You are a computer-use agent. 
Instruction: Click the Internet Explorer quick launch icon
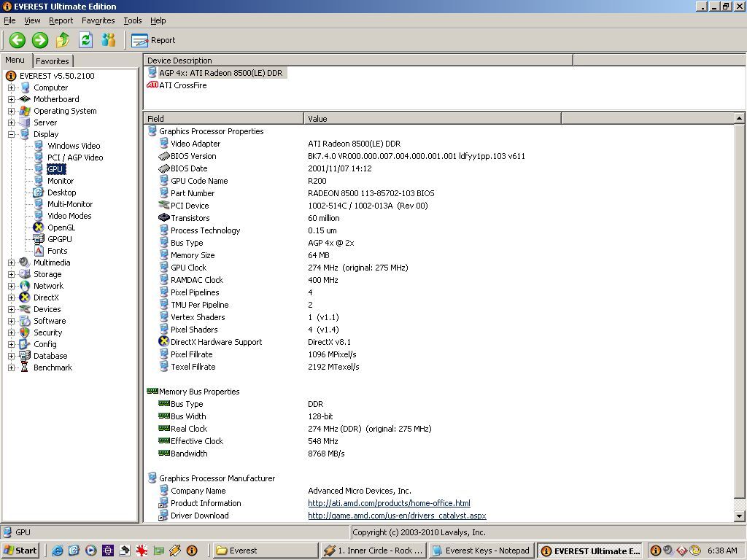(x=57, y=551)
